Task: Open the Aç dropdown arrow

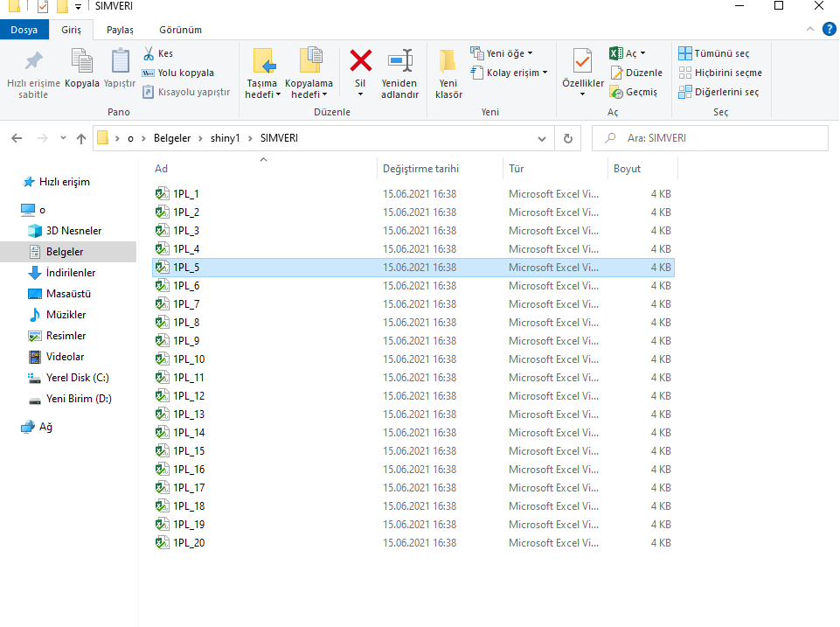Action: pyautogui.click(x=642, y=53)
